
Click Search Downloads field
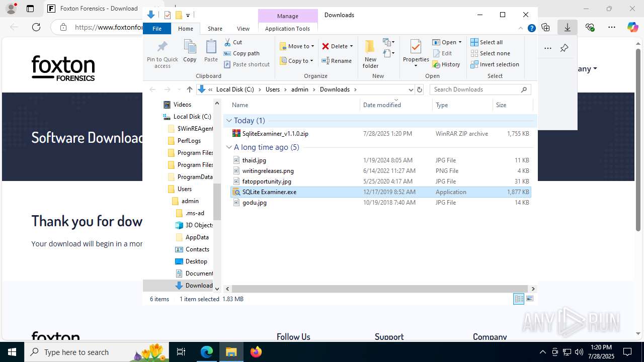[476, 89]
